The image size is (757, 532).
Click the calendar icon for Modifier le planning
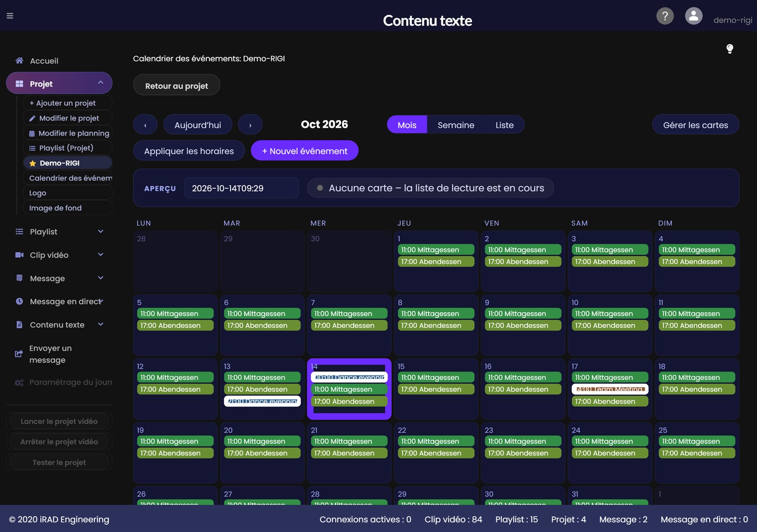(x=32, y=133)
